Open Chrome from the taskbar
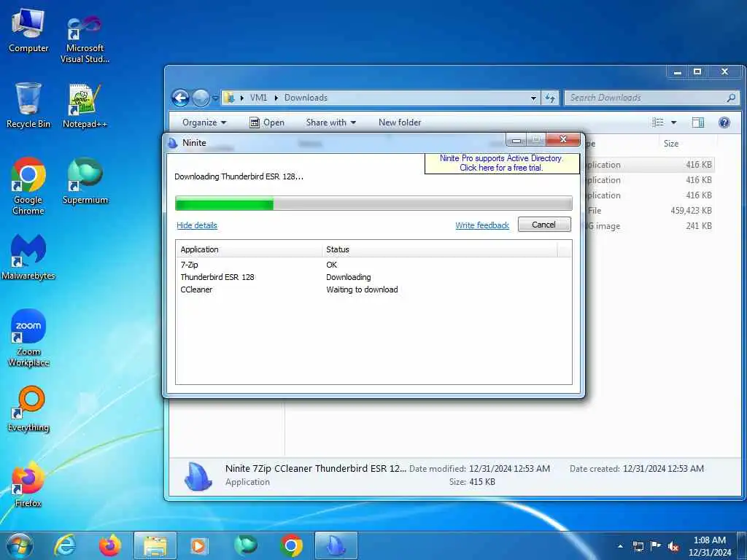Viewport: 747px width, 560px height. tap(291, 545)
